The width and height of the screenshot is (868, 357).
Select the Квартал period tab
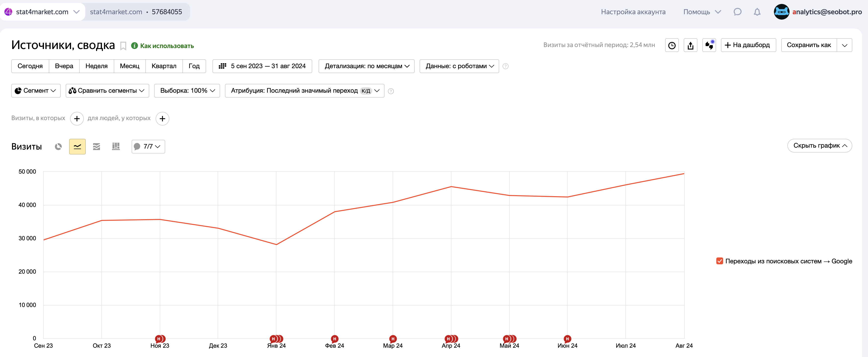tap(164, 66)
